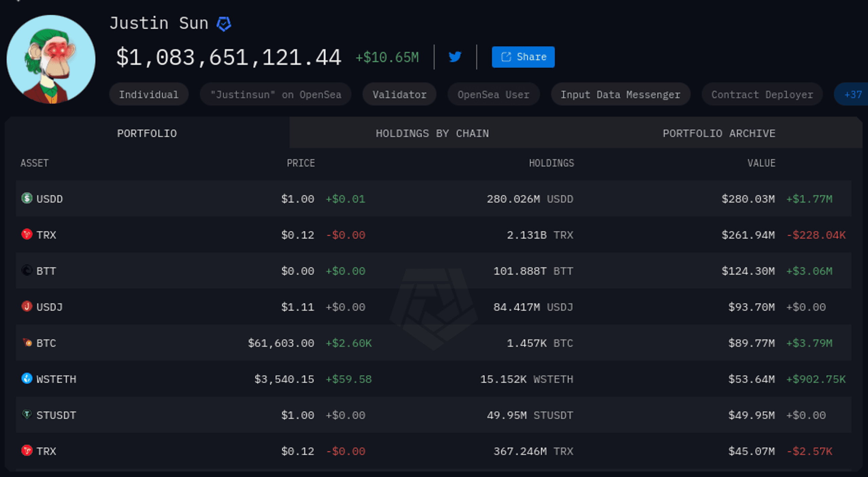The height and width of the screenshot is (477, 868).
Task: Select the Individual tag
Action: coord(149,94)
